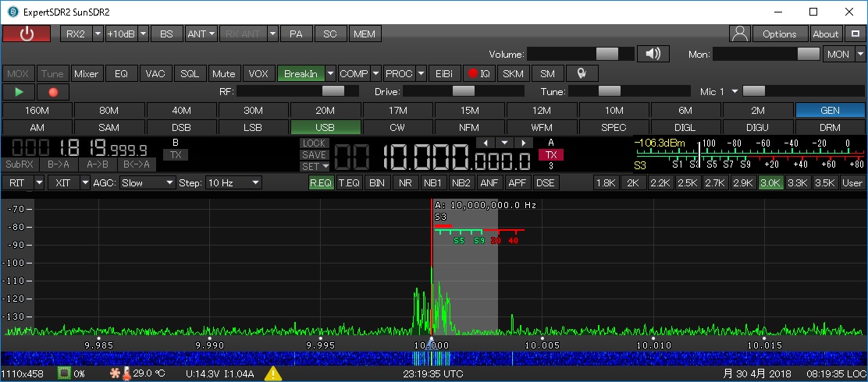868x382 pixels.
Task: Click the About button
Action: [x=825, y=34]
